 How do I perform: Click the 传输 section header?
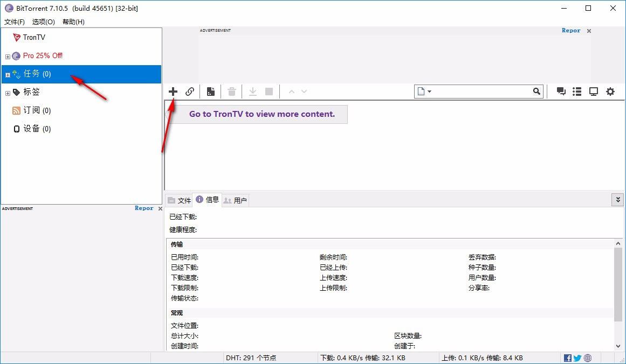(x=177, y=244)
